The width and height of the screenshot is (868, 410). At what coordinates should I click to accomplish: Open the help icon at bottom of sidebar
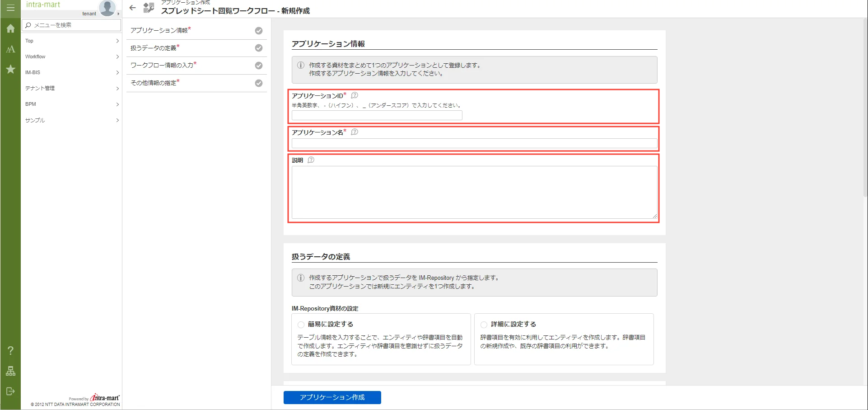click(10, 349)
